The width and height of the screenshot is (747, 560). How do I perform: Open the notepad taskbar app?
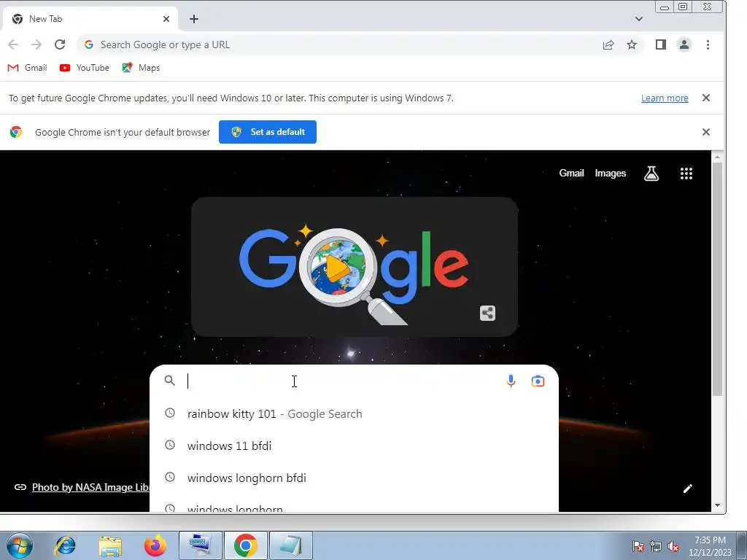tap(290, 545)
